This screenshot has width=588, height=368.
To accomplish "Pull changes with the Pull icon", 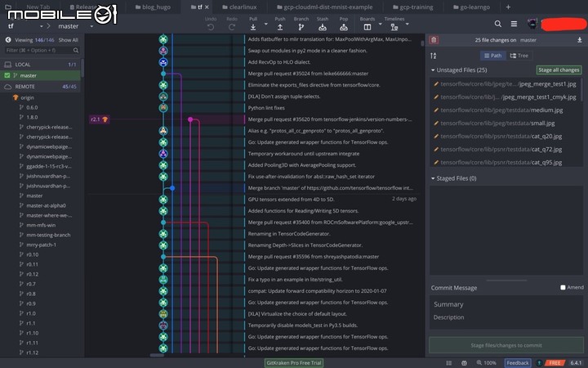I will click(x=253, y=27).
